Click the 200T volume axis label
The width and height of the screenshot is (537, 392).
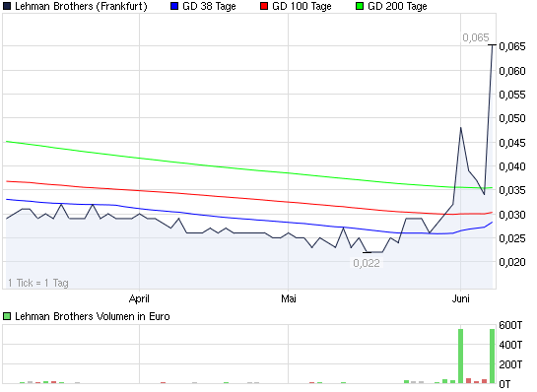tap(511, 364)
